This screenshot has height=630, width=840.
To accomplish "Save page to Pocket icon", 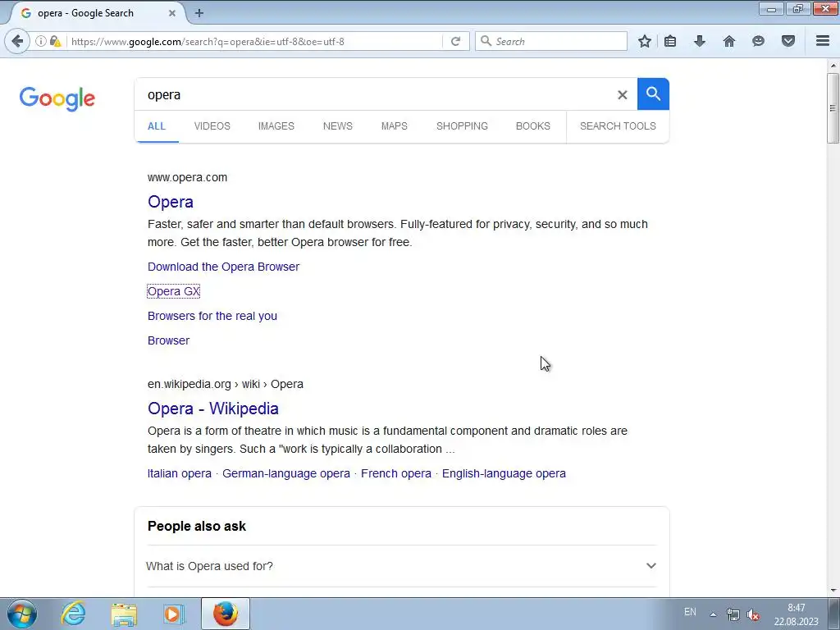I will pos(788,41).
